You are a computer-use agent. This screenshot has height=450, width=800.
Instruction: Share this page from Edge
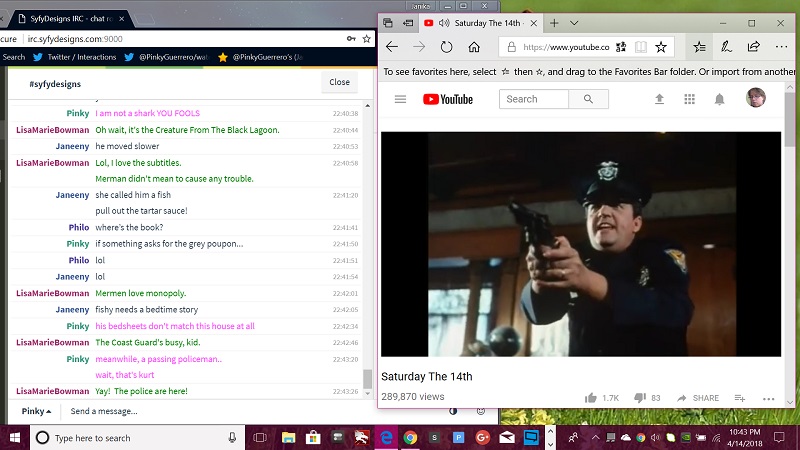(754, 47)
